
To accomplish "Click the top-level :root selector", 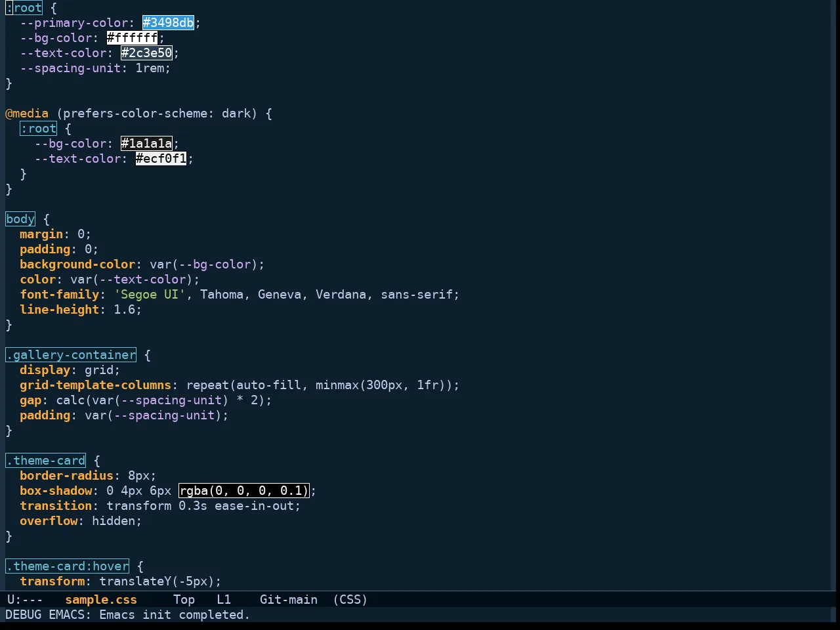I will (24, 8).
